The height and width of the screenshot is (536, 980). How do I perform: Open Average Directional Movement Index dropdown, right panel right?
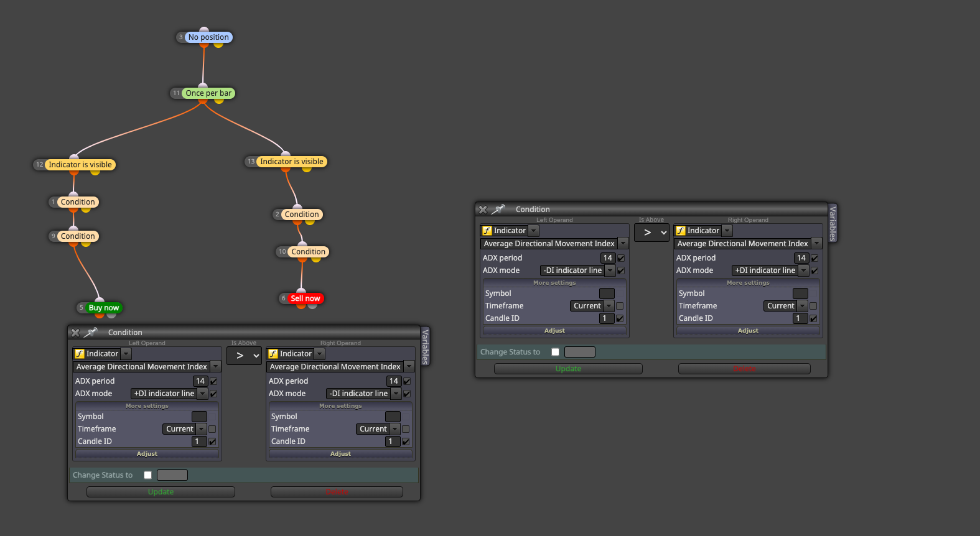coord(817,244)
